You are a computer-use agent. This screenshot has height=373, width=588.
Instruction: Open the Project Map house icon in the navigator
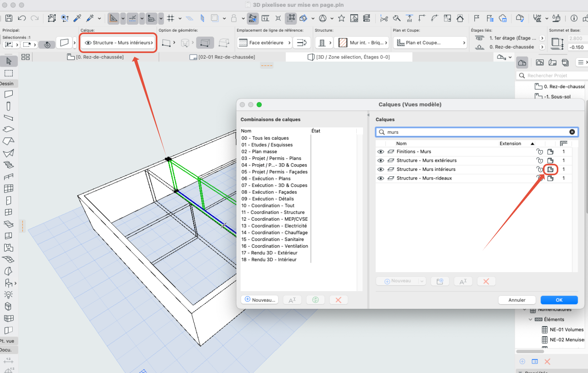(x=522, y=62)
